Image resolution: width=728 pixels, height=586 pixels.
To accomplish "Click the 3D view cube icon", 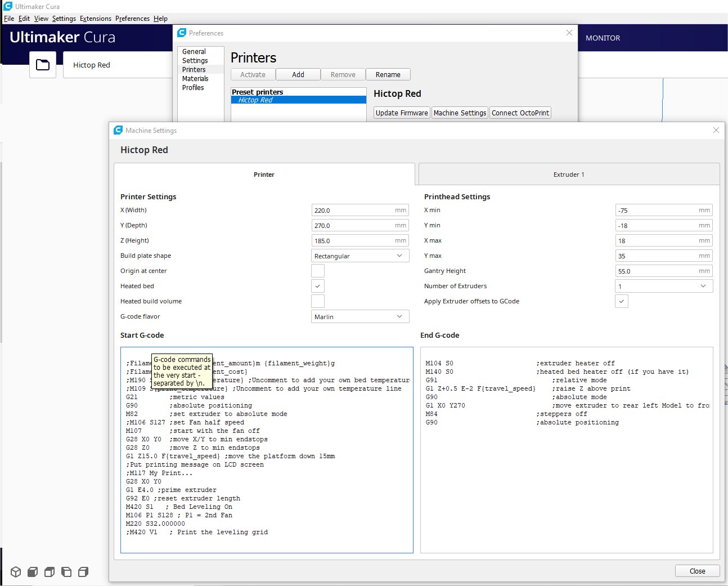I will pyautogui.click(x=16, y=572).
